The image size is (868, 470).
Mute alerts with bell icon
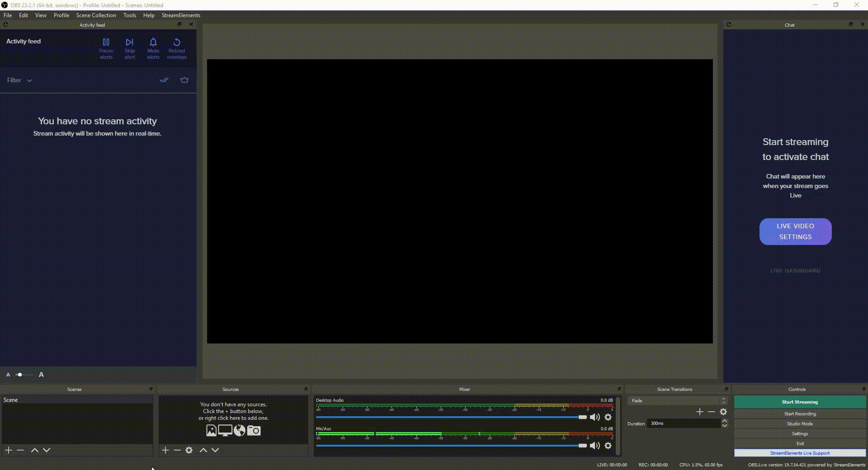[153, 48]
